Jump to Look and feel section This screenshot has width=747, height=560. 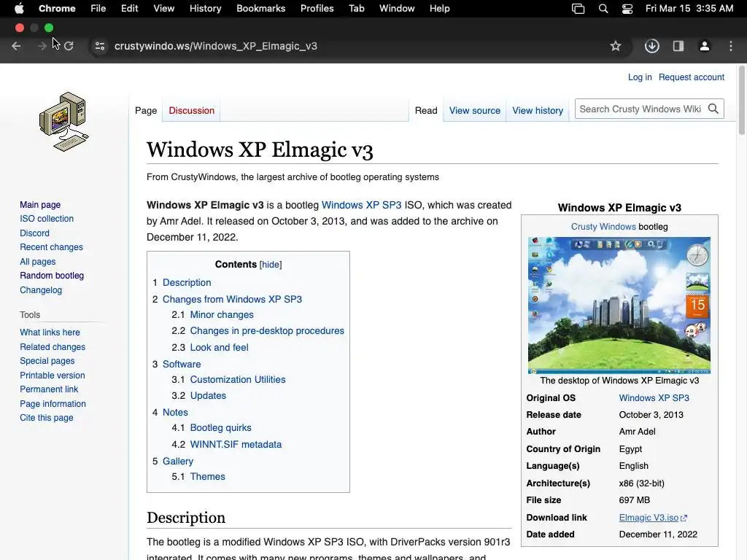(219, 348)
